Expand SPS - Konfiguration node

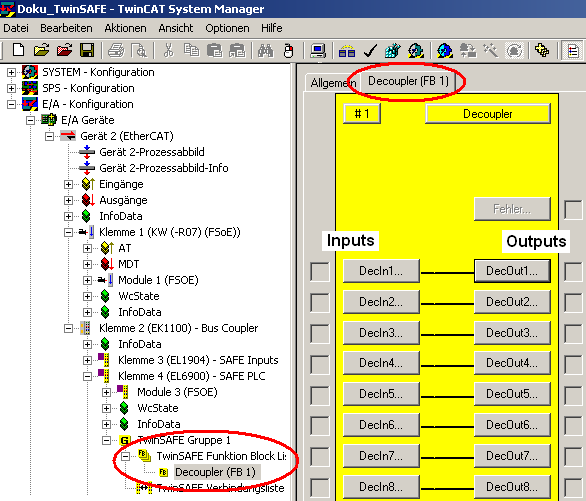11,88
